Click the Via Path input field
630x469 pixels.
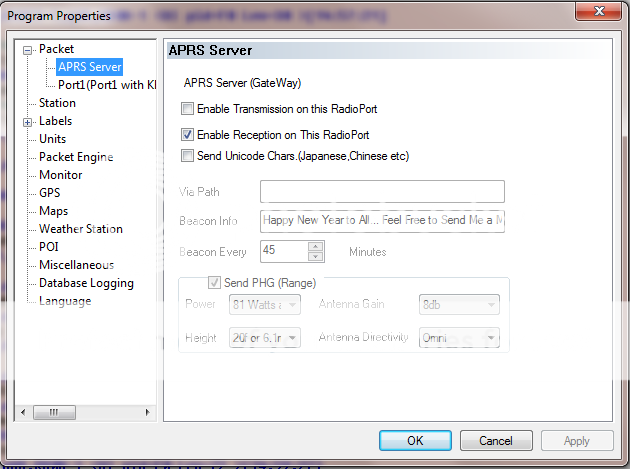click(x=382, y=192)
